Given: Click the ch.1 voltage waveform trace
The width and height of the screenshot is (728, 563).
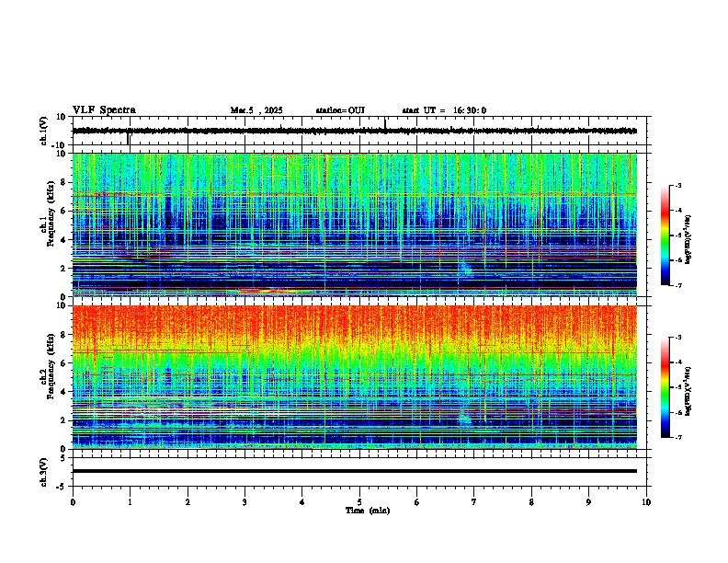Looking at the screenshot, I should coord(354,131).
